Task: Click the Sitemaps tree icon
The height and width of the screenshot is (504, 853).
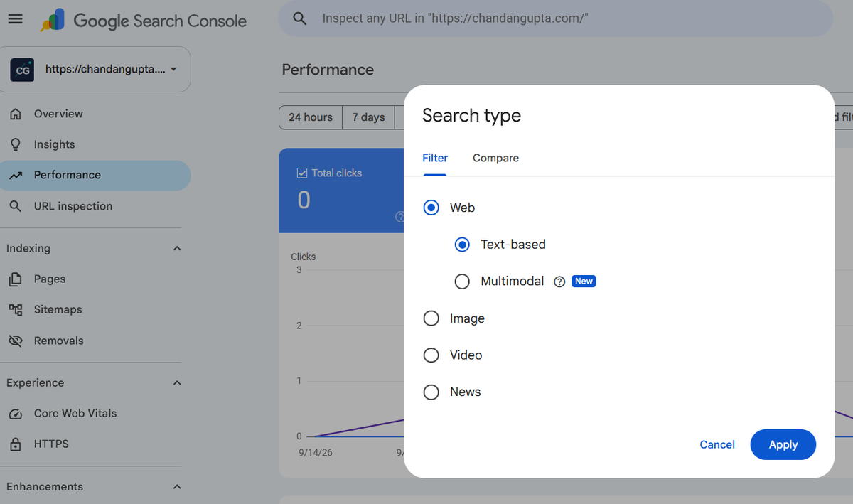Action: [x=16, y=310]
